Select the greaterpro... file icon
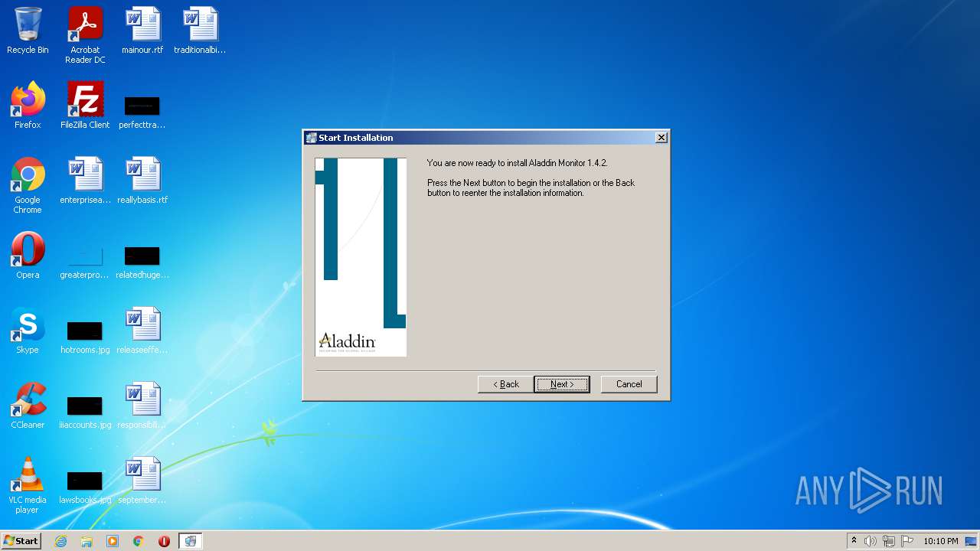Screen dimensions: 980x551 [x=85, y=261]
